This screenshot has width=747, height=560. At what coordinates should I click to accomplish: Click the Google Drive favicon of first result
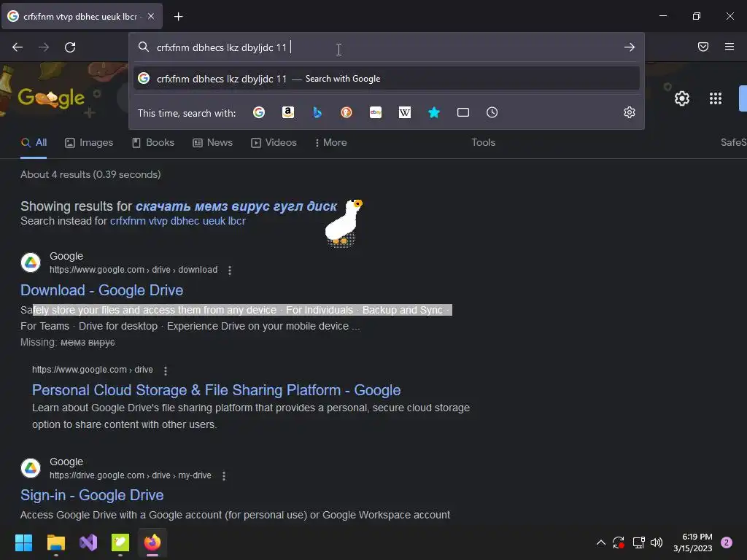click(x=31, y=262)
